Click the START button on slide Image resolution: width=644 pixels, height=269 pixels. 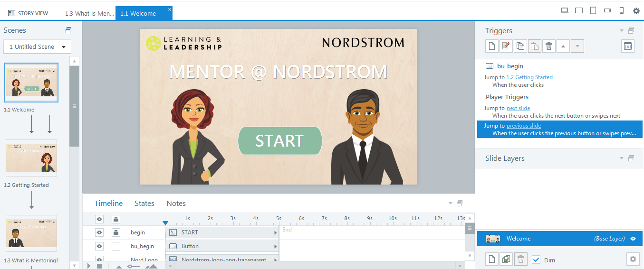pyautogui.click(x=280, y=140)
